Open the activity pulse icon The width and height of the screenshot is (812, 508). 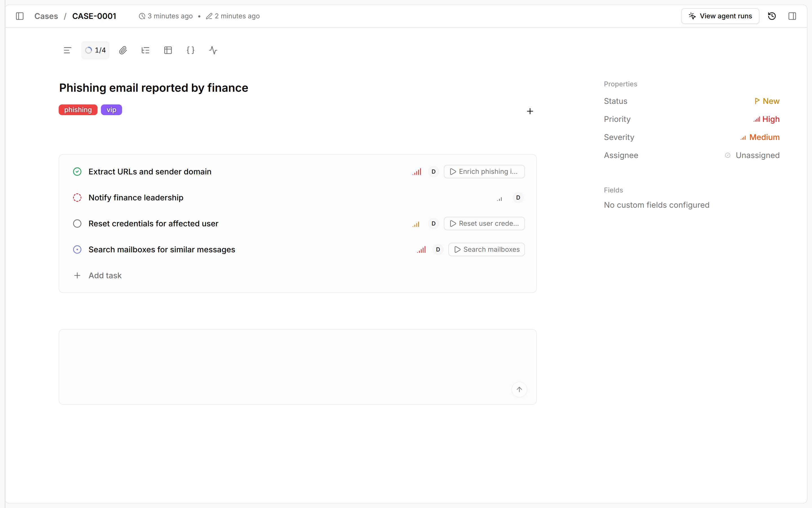coord(213,51)
